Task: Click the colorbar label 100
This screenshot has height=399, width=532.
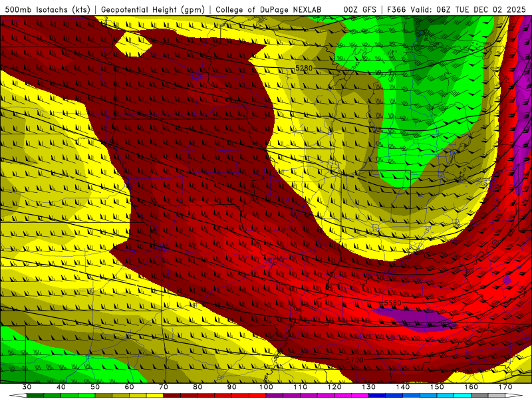Action: pos(266,387)
